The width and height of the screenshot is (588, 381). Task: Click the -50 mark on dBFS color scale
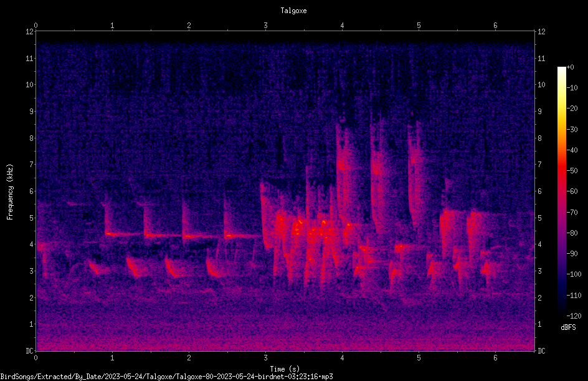(x=572, y=170)
